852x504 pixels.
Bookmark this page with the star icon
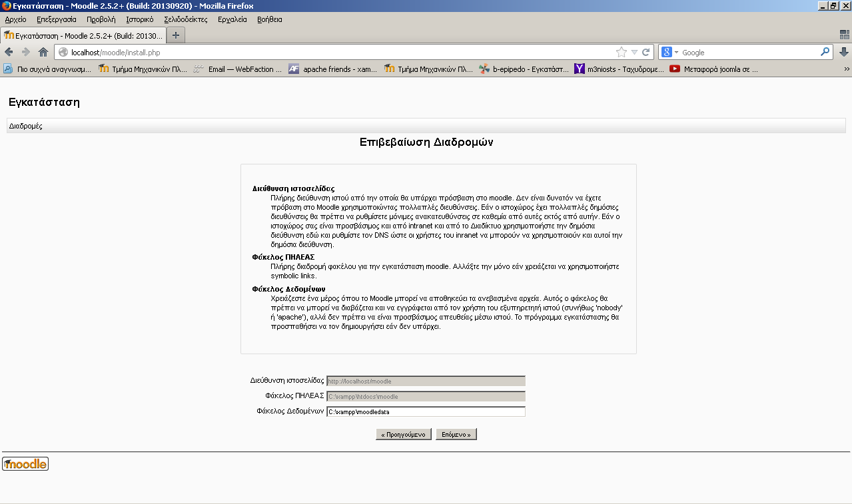click(622, 52)
